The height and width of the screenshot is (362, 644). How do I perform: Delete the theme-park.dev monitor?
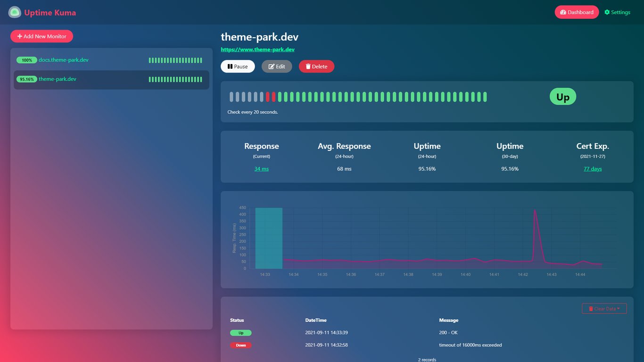pos(316,66)
